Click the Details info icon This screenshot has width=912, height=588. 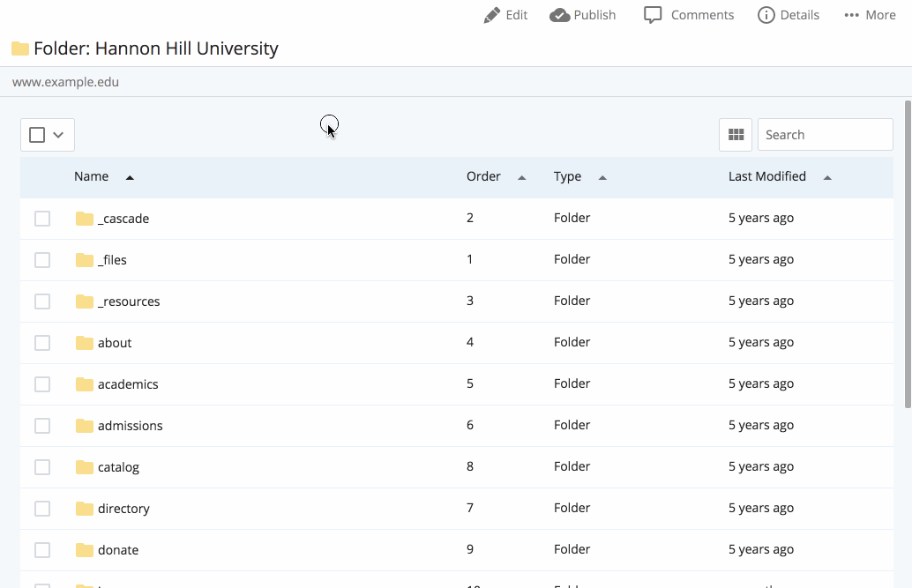(x=766, y=15)
